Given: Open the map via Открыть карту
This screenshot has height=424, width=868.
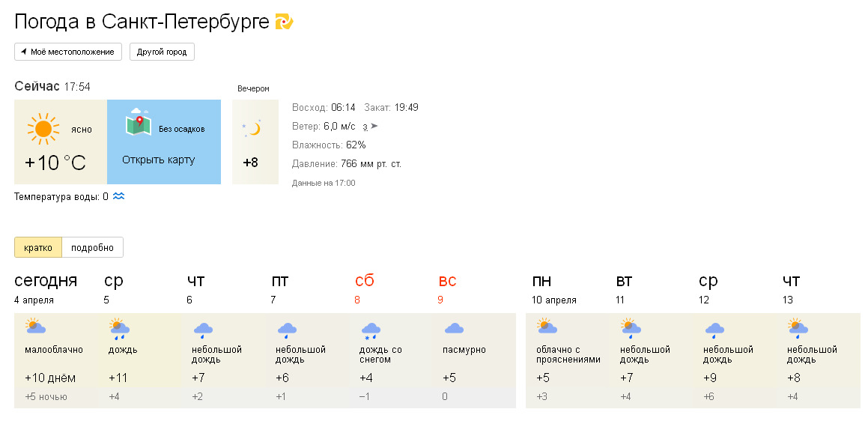Looking at the screenshot, I should point(158,160).
